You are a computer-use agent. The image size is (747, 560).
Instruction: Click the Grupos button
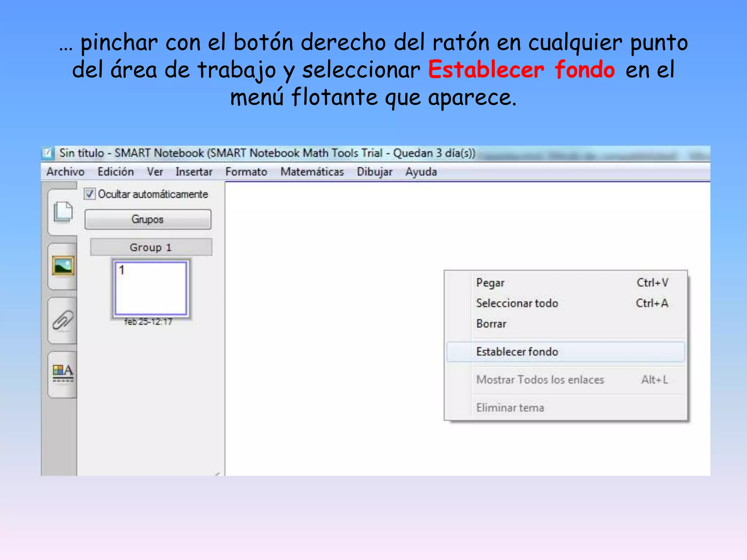point(148,219)
